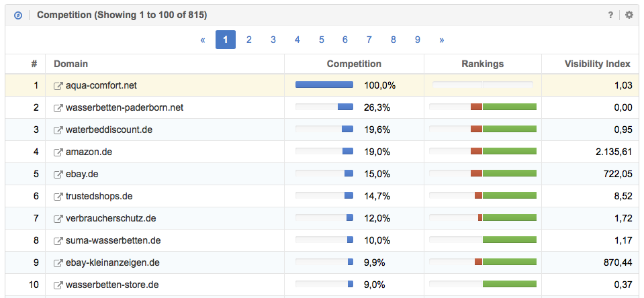Click the Rankings column header

[x=482, y=64]
